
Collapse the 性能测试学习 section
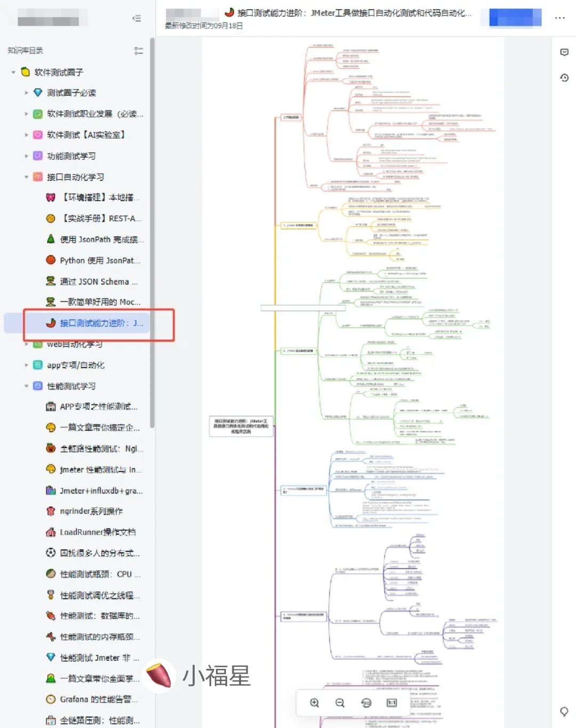click(26, 386)
